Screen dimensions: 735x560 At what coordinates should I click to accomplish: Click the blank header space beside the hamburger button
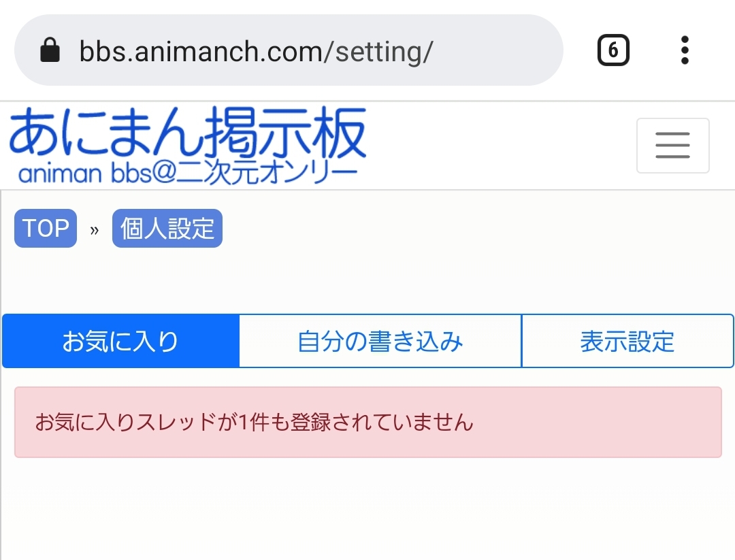(x=504, y=146)
